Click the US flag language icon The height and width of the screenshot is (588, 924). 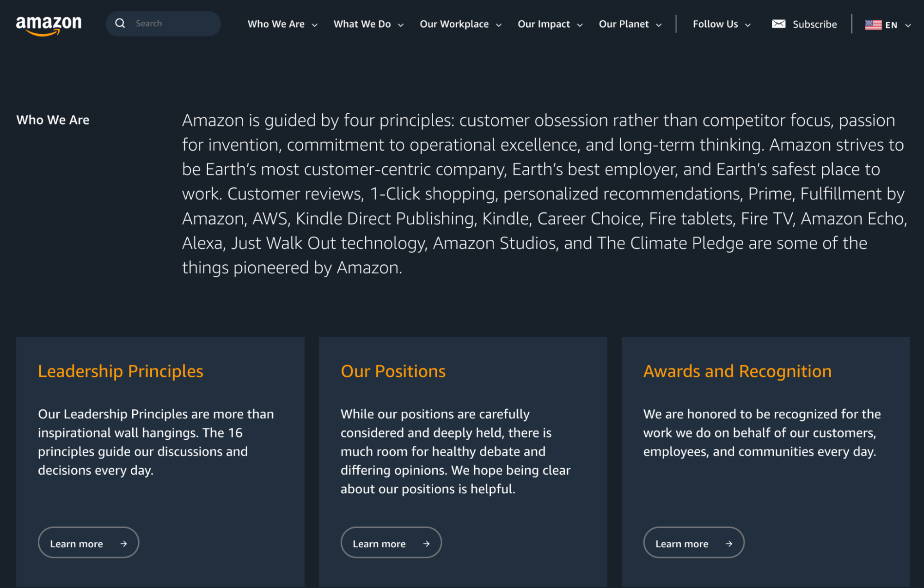pos(874,24)
